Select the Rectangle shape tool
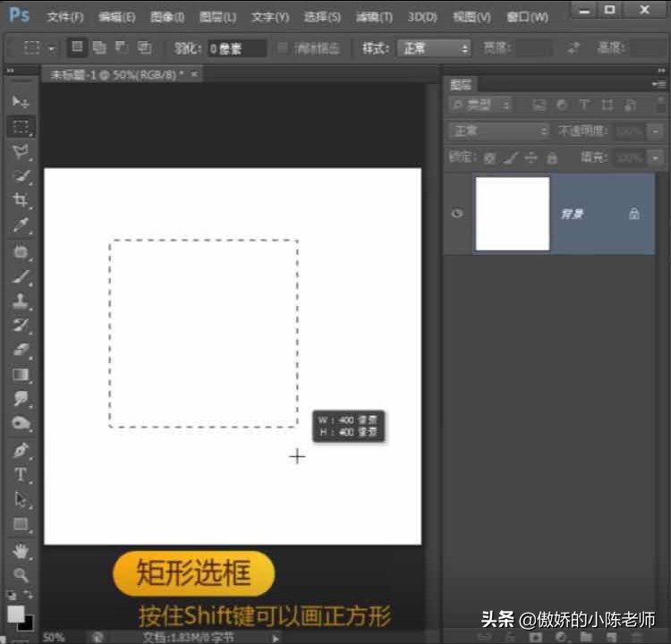 pyautogui.click(x=20, y=524)
